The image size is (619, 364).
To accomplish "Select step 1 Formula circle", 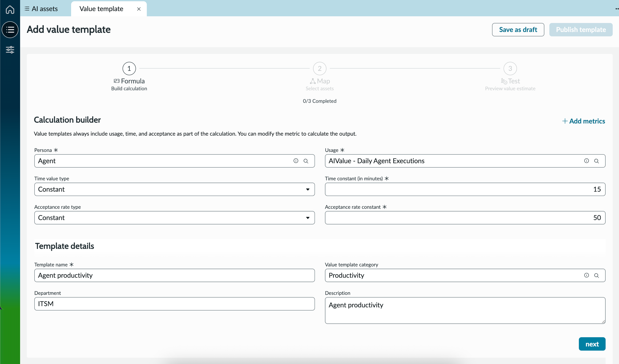I will click(x=129, y=69).
